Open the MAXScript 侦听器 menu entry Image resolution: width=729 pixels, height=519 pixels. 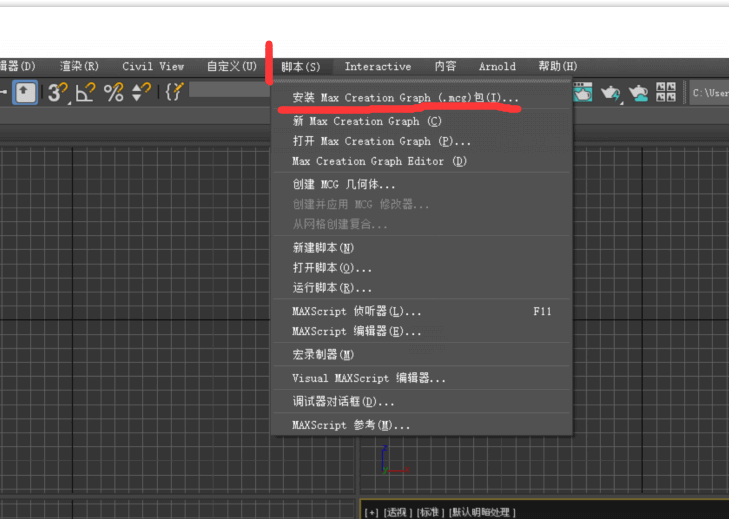pos(356,312)
